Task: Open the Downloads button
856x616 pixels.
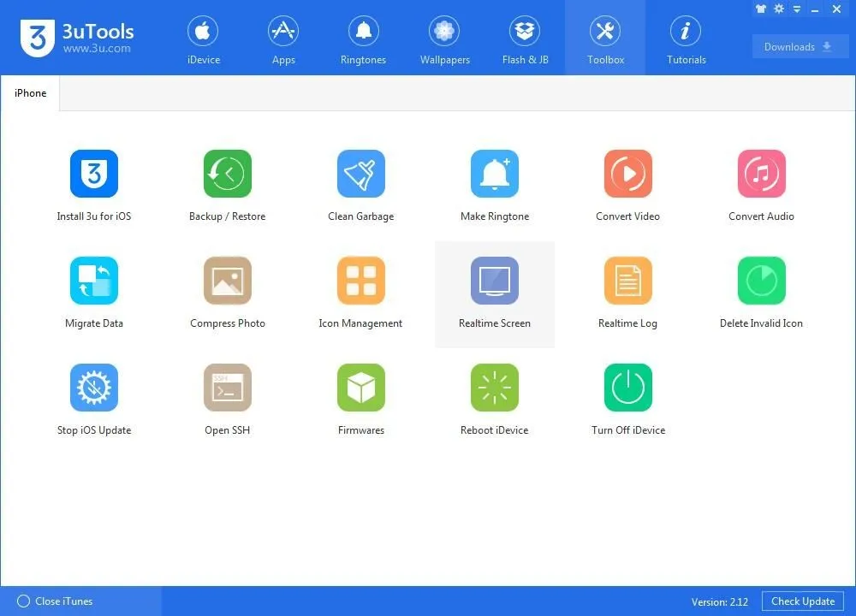Action: pyautogui.click(x=800, y=47)
